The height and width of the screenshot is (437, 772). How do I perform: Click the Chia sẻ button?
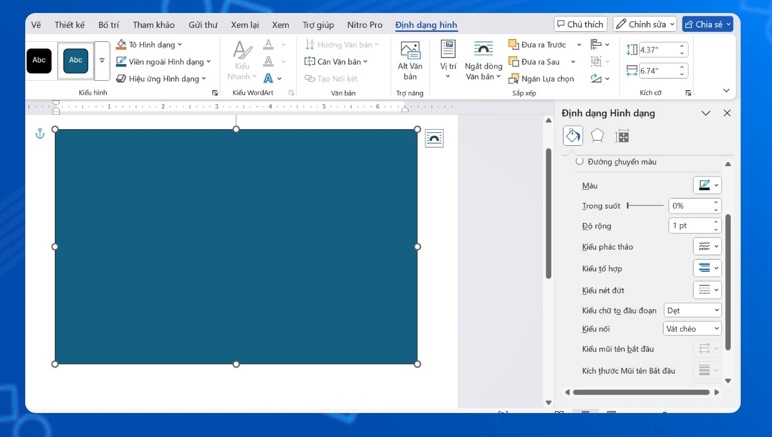[x=707, y=24]
